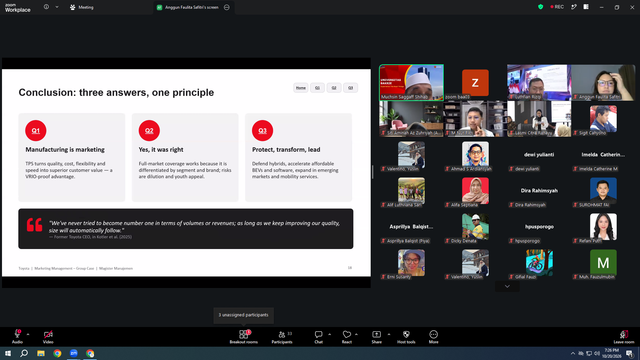The image size is (640, 360).
Task: Click the 3 unassigned participants tooltip
Action: pyautogui.click(x=244, y=315)
